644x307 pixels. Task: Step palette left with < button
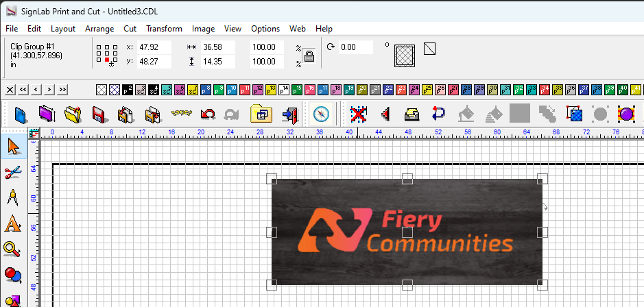(x=36, y=90)
